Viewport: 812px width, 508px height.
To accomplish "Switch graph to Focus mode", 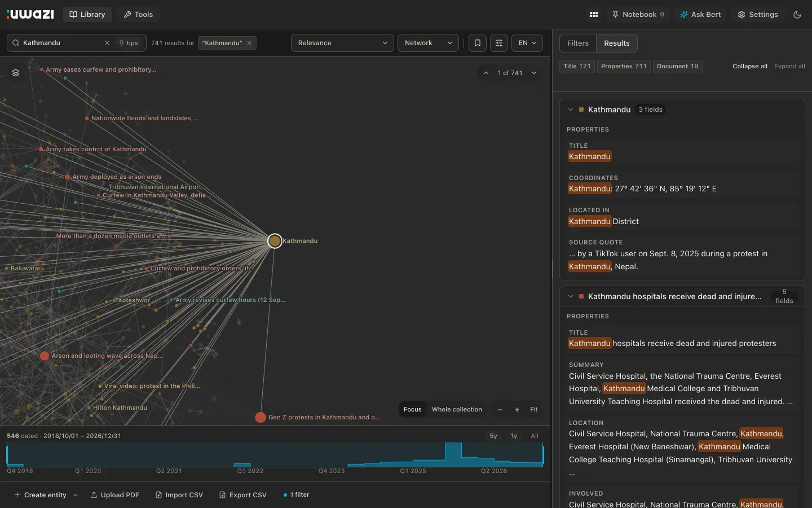I will point(413,410).
